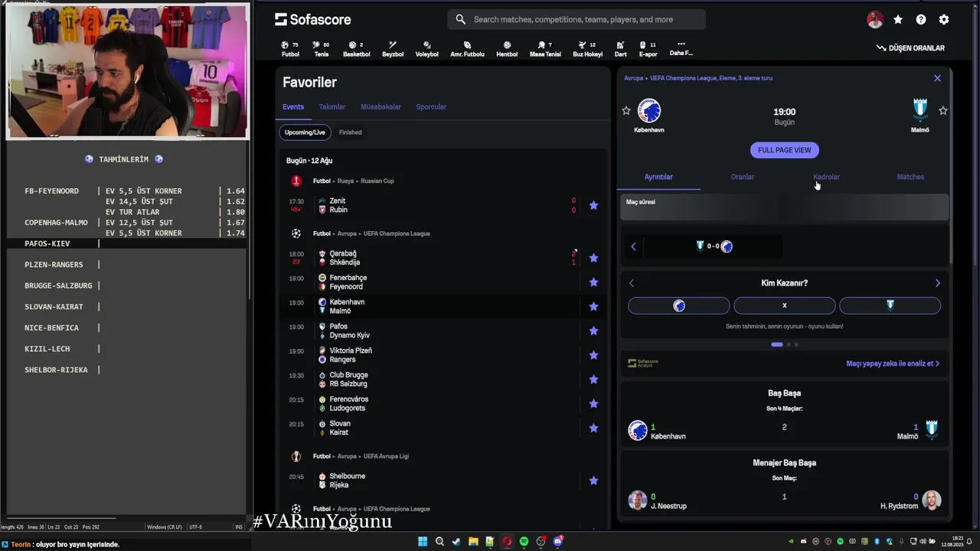Open Maçı yapay zeka ile analiz et
The width and height of the screenshot is (980, 551).
point(893,364)
